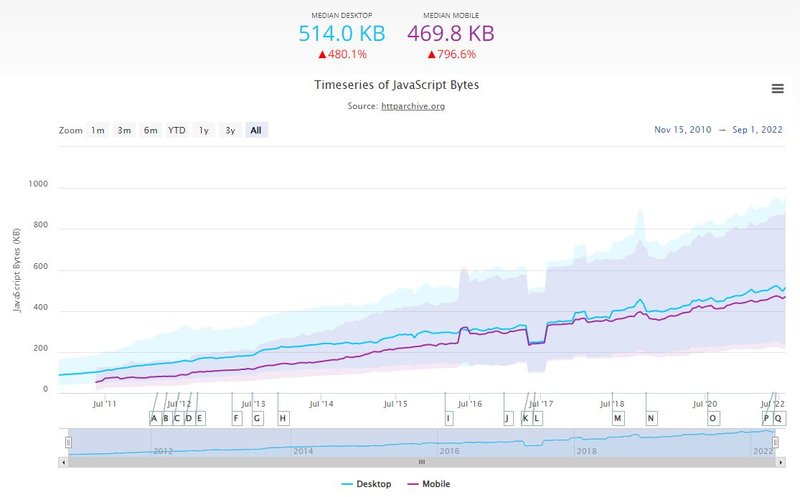Edit the Nov 15, 2010 start date
This screenshot has width=800, height=497.
[682, 130]
